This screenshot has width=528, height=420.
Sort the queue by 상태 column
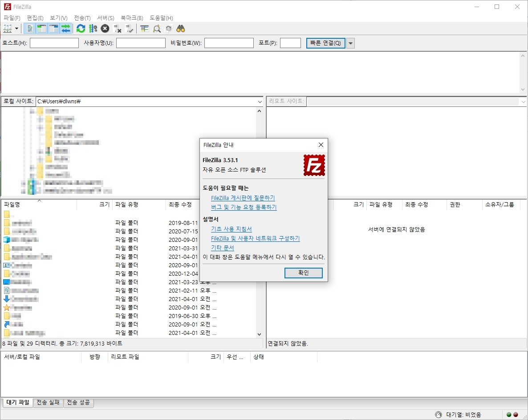pyautogui.click(x=284, y=357)
